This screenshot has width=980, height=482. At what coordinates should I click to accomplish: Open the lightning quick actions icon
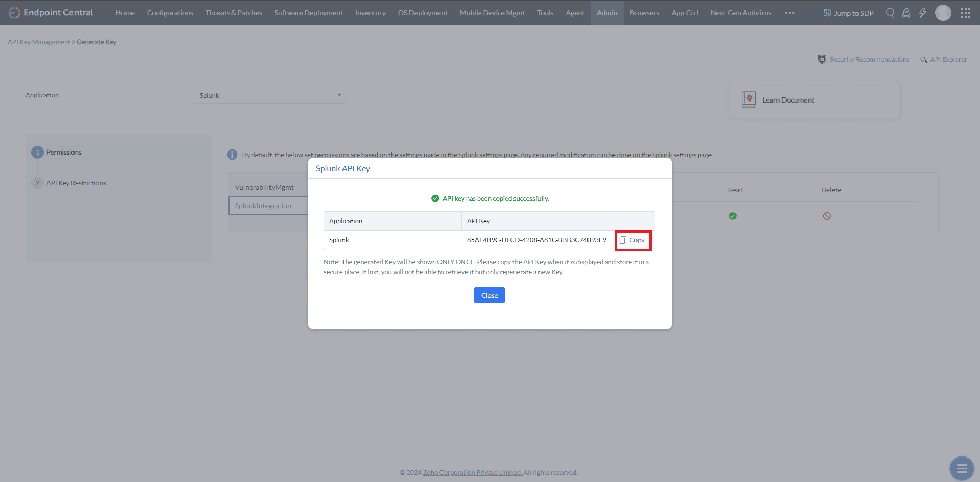pyautogui.click(x=923, y=13)
